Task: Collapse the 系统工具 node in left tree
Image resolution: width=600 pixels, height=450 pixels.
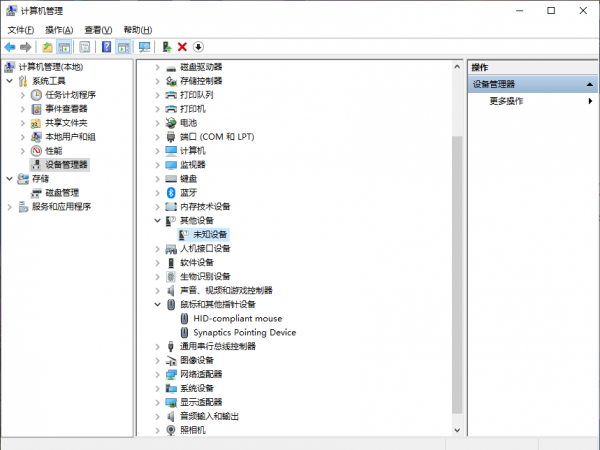Action: pyautogui.click(x=10, y=80)
